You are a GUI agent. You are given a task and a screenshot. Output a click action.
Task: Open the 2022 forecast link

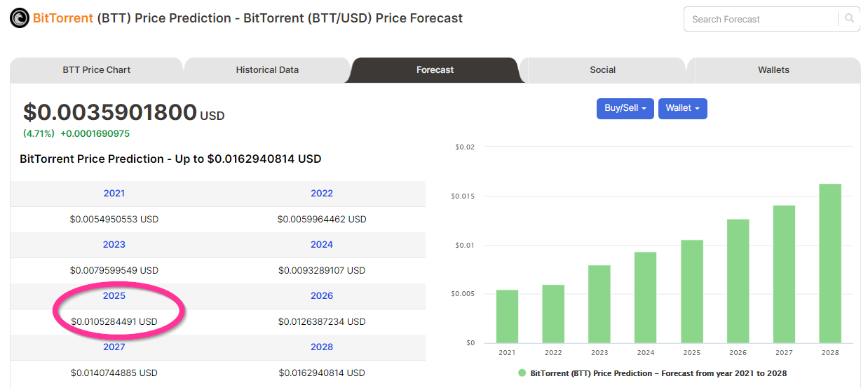[322, 194]
